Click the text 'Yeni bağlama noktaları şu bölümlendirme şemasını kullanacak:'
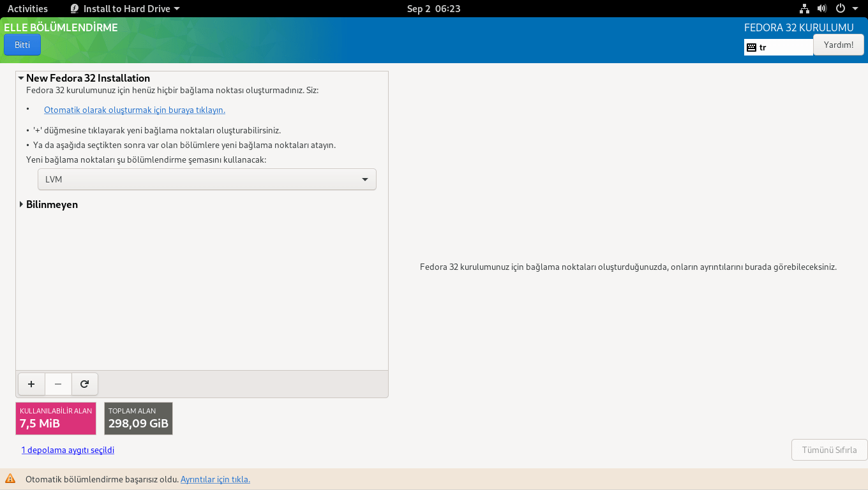This screenshot has width=868, height=490. [x=146, y=160]
